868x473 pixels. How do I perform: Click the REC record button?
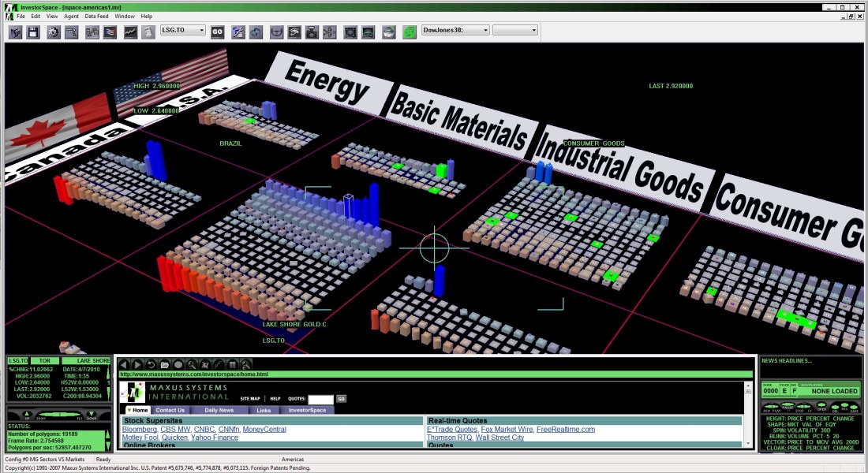point(845,405)
